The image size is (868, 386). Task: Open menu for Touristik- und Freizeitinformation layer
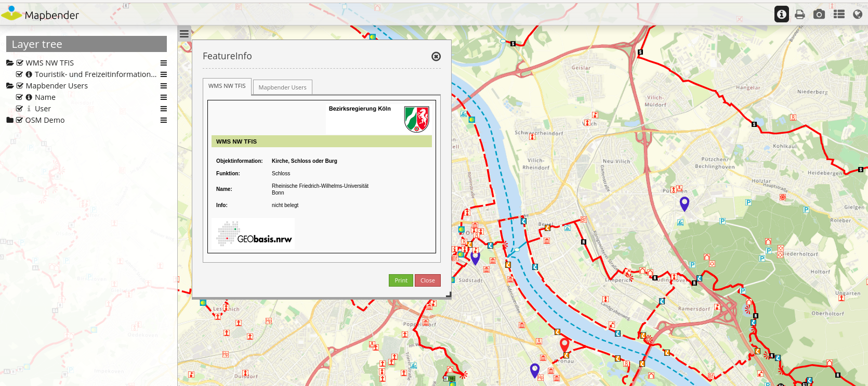point(164,74)
